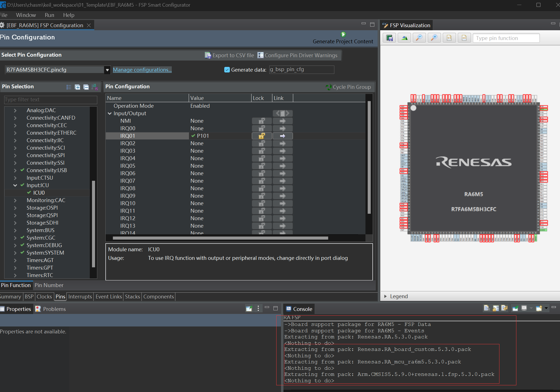The height and width of the screenshot is (392, 560).
Task: Collapse all items in Pin Selection tree
Action: click(x=86, y=87)
